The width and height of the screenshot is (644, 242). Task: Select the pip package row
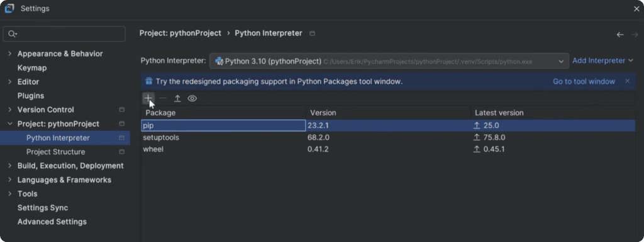click(388, 126)
